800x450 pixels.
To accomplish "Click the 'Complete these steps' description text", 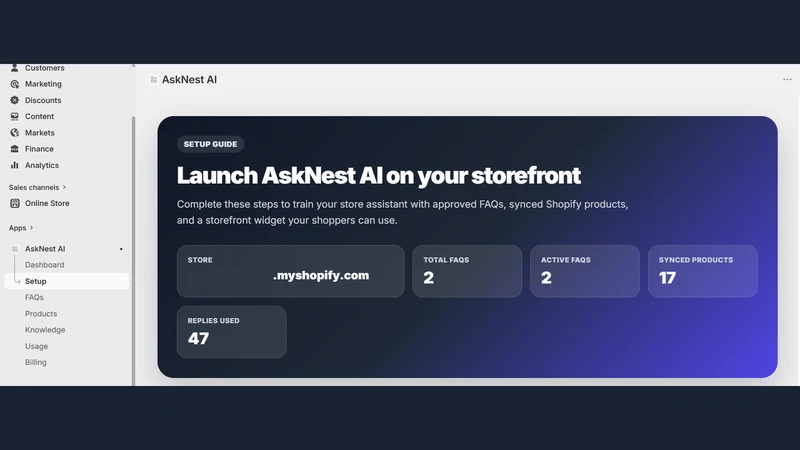I will [403, 212].
